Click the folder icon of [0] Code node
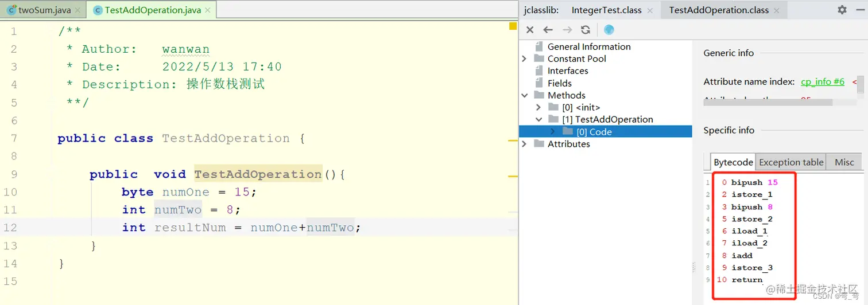This screenshot has height=305, width=868. pyautogui.click(x=567, y=132)
